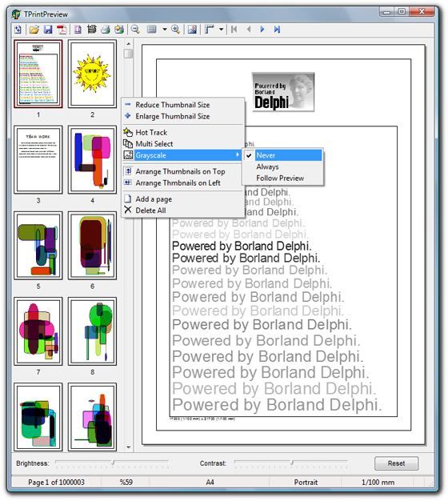Click the open folder toolbar icon
Screen dimensions: 448x501
34,30
